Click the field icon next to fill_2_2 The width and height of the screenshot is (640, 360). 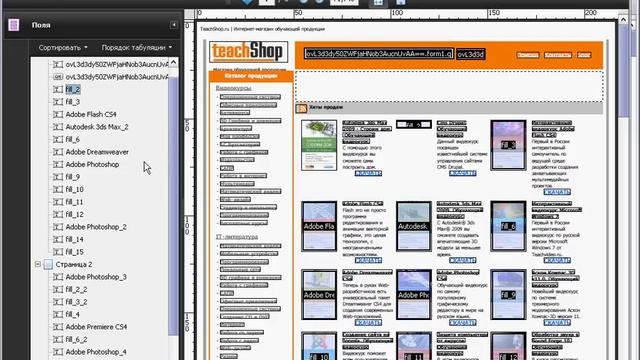click(58, 289)
